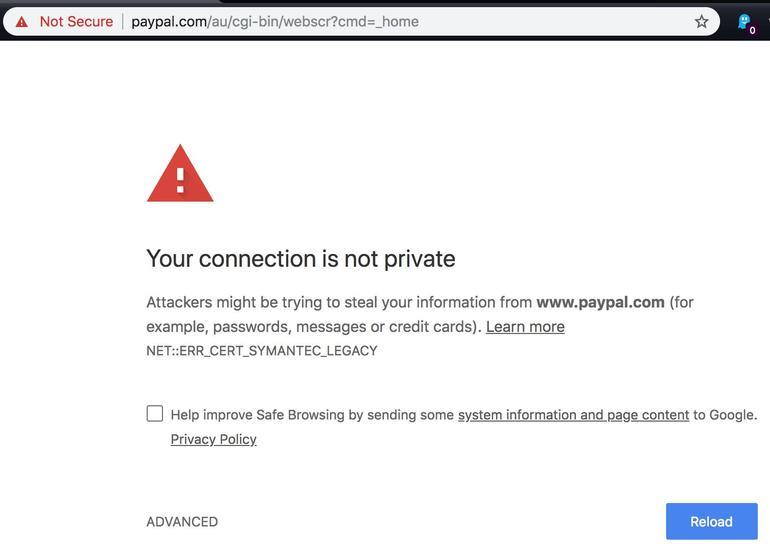Viewport: 770px width, 557px height.
Task: Open the "Learn more" link
Action: pyautogui.click(x=525, y=327)
